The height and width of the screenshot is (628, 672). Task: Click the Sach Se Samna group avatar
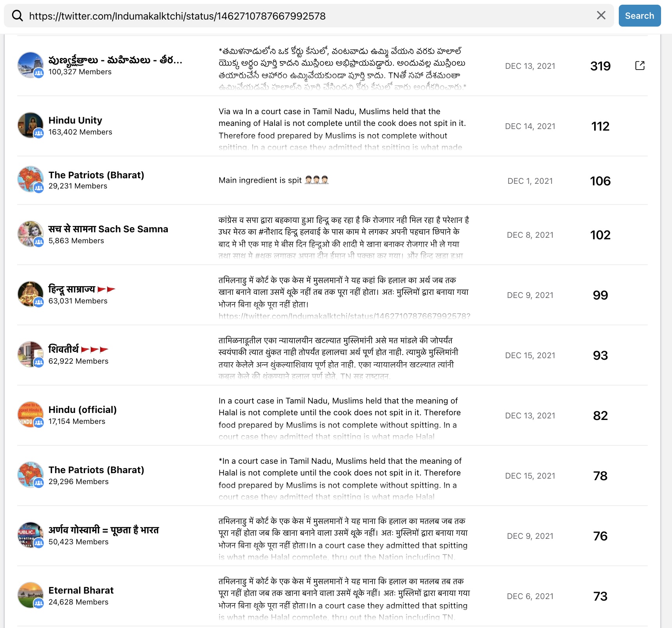click(31, 234)
